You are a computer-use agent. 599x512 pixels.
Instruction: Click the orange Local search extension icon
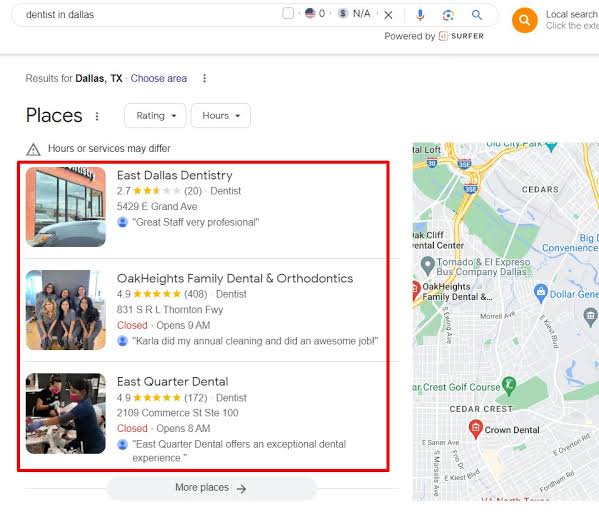(x=525, y=20)
